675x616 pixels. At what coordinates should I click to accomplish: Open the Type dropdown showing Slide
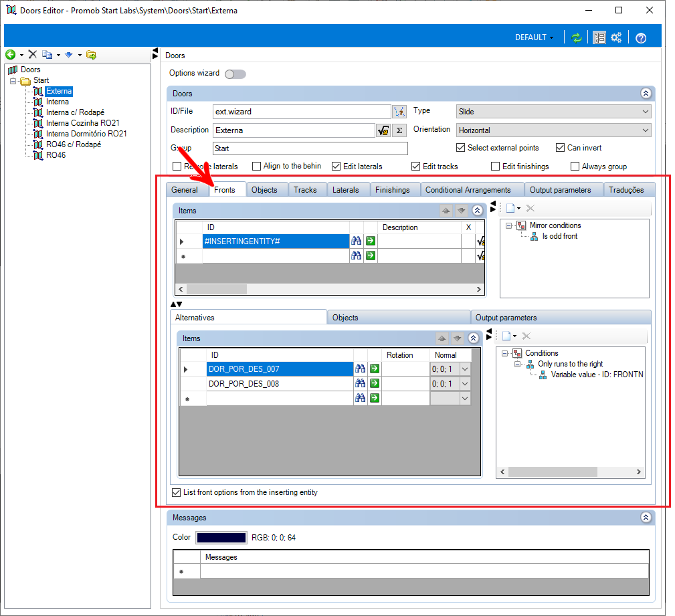(554, 112)
